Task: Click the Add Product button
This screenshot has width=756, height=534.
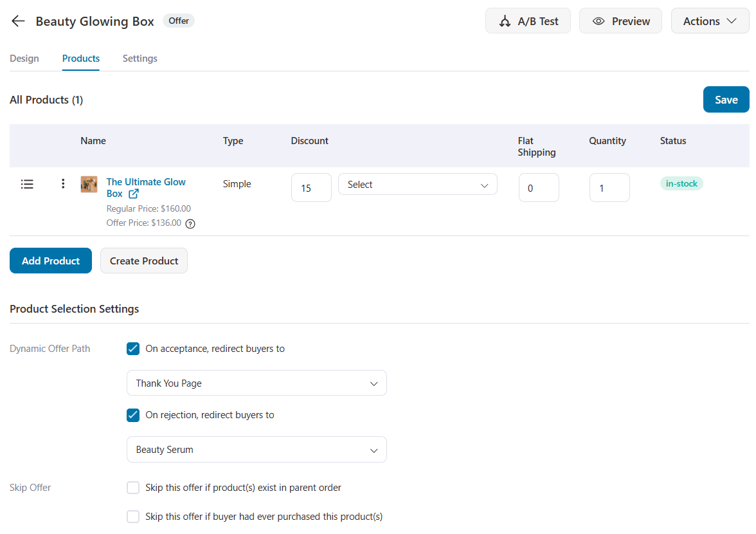Action: [51, 261]
